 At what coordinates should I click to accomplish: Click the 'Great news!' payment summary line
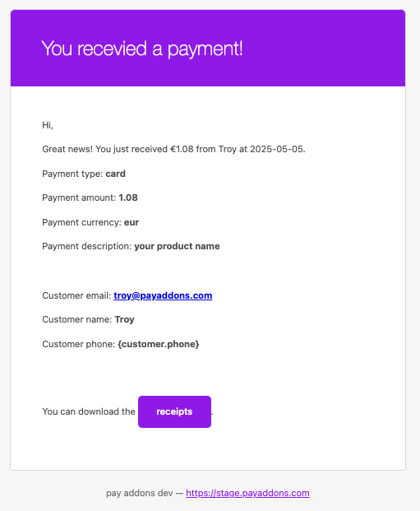(x=173, y=149)
